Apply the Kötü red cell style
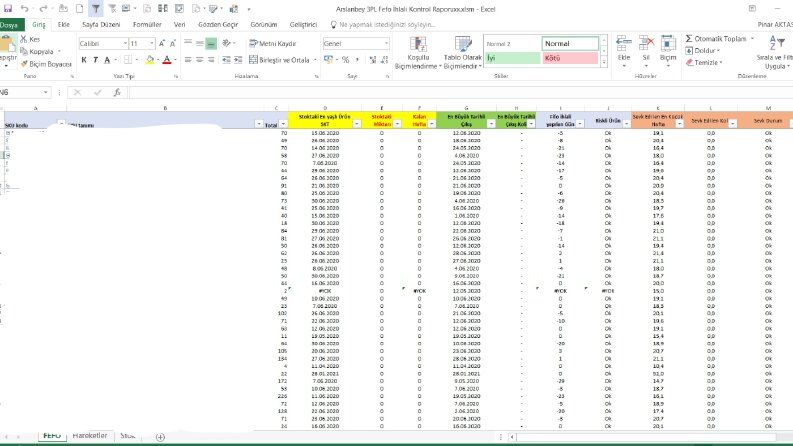Viewport: 793px width, 446px height. [570, 58]
